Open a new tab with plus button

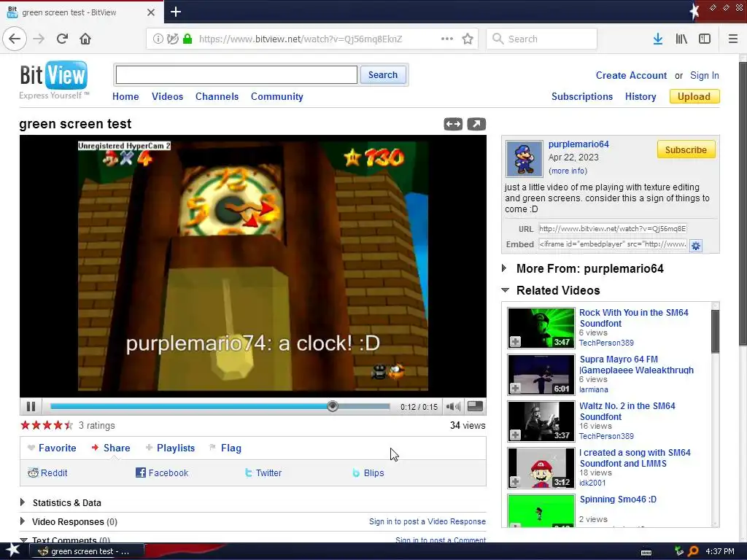point(176,12)
